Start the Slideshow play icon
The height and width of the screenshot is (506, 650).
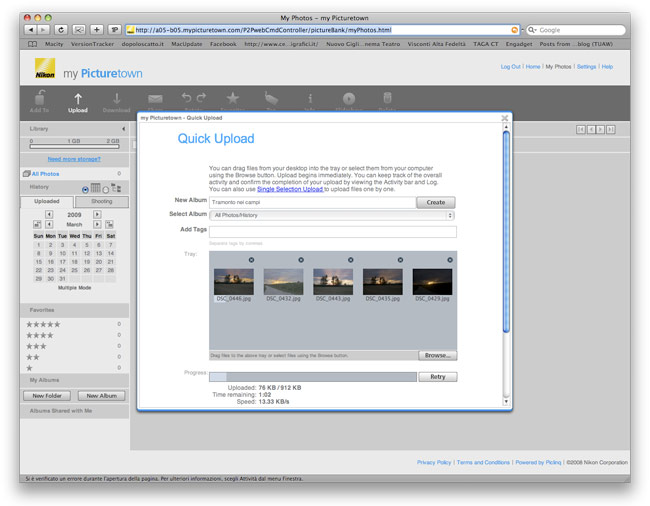349,98
